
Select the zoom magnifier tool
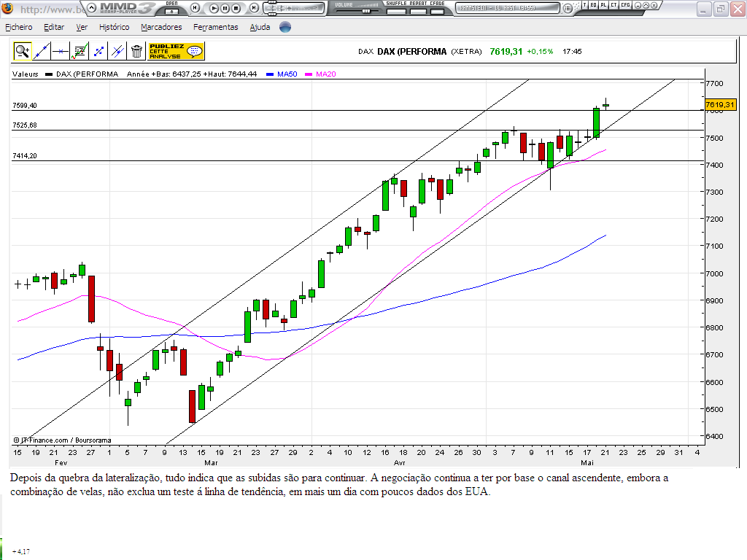22,51
